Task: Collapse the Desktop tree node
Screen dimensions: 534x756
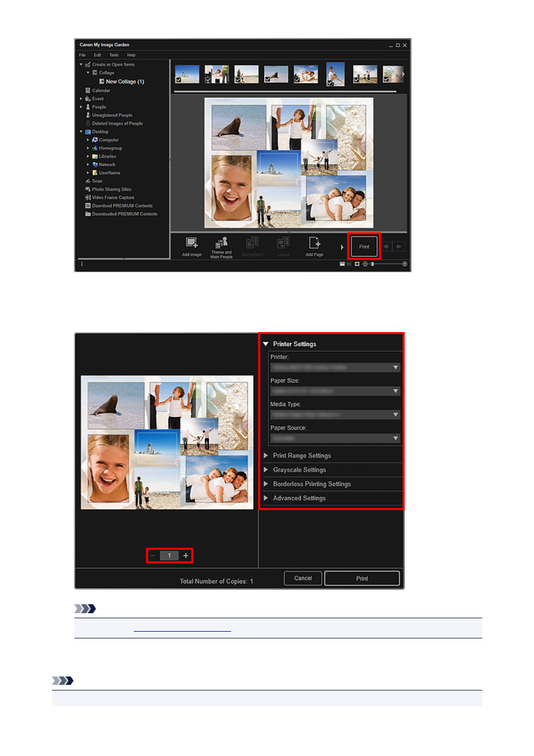Action: click(81, 132)
